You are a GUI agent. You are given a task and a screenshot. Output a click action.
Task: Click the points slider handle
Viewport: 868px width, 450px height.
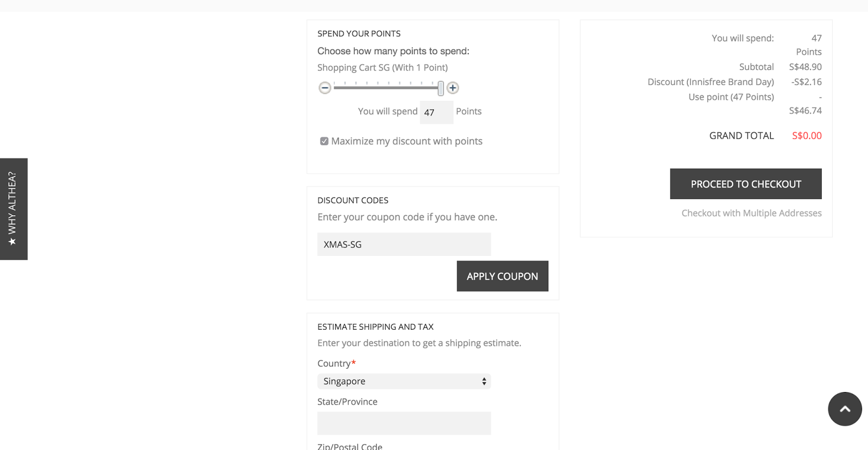pyautogui.click(x=440, y=87)
